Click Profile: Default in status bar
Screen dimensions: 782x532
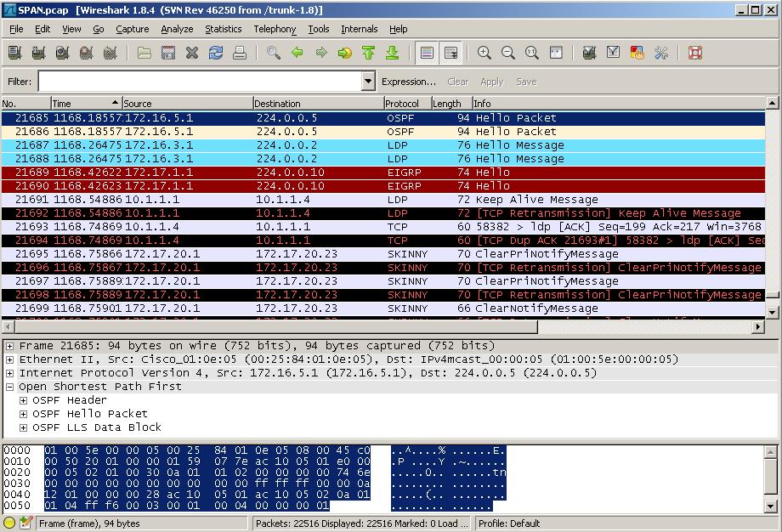(509, 524)
